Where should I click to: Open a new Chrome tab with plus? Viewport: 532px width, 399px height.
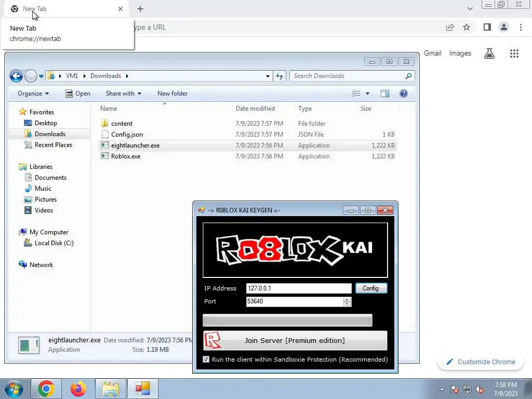140,9
